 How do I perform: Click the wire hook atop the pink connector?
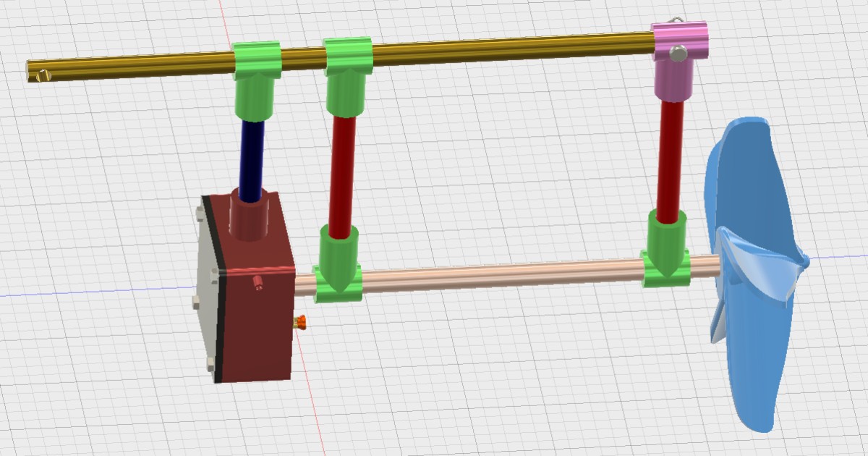[x=676, y=20]
